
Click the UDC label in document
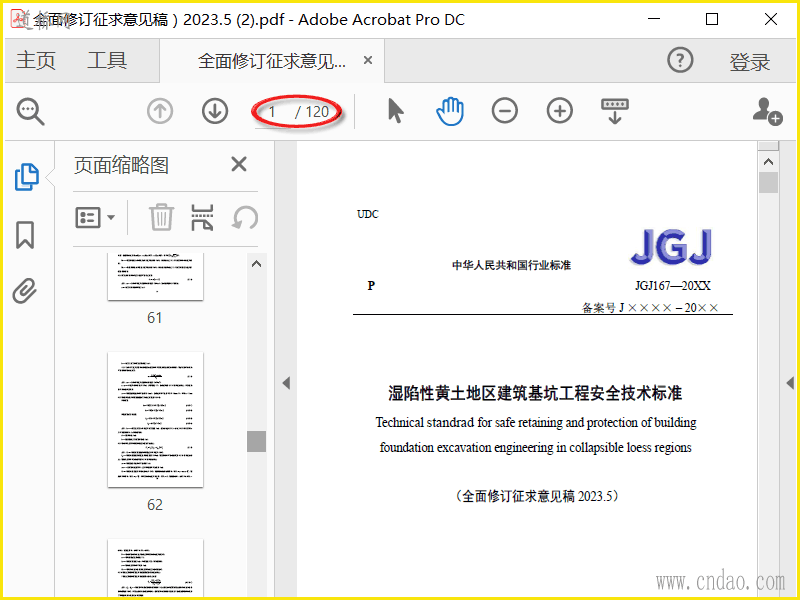click(368, 214)
